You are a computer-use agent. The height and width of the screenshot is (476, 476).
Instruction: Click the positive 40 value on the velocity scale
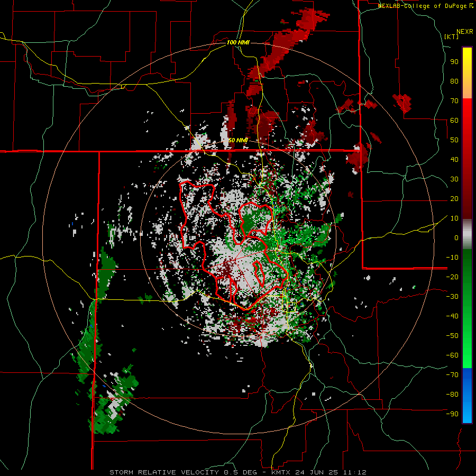point(454,159)
